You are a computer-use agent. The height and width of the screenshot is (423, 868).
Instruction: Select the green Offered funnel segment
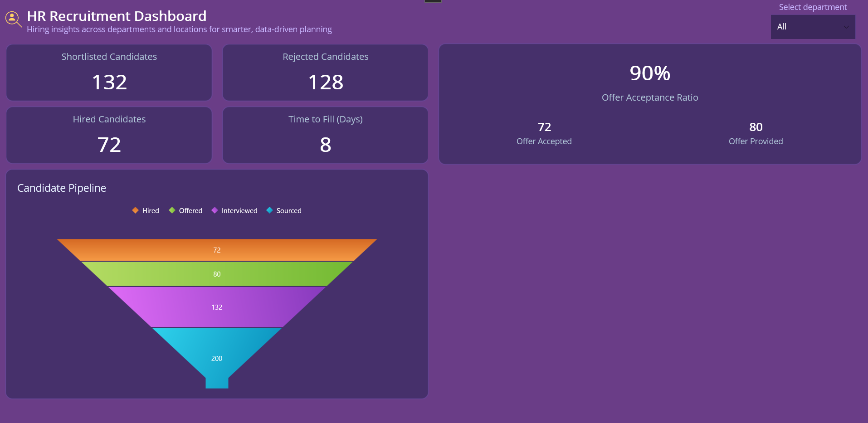[x=217, y=274]
